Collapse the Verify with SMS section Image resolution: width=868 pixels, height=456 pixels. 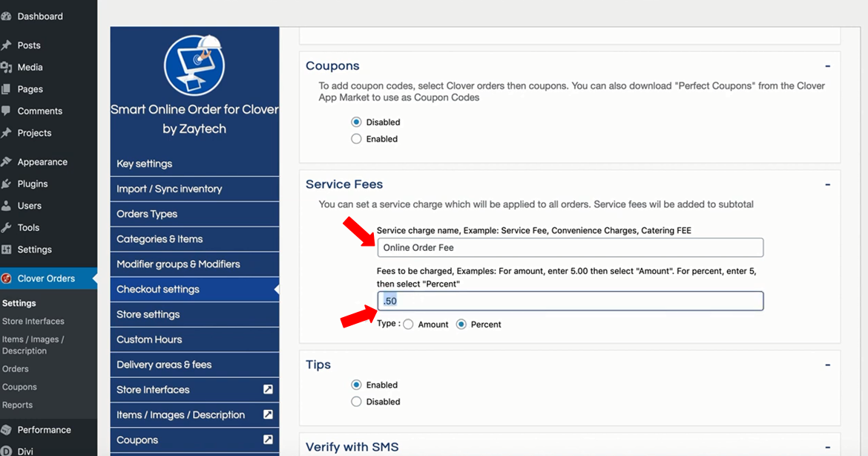point(827,446)
